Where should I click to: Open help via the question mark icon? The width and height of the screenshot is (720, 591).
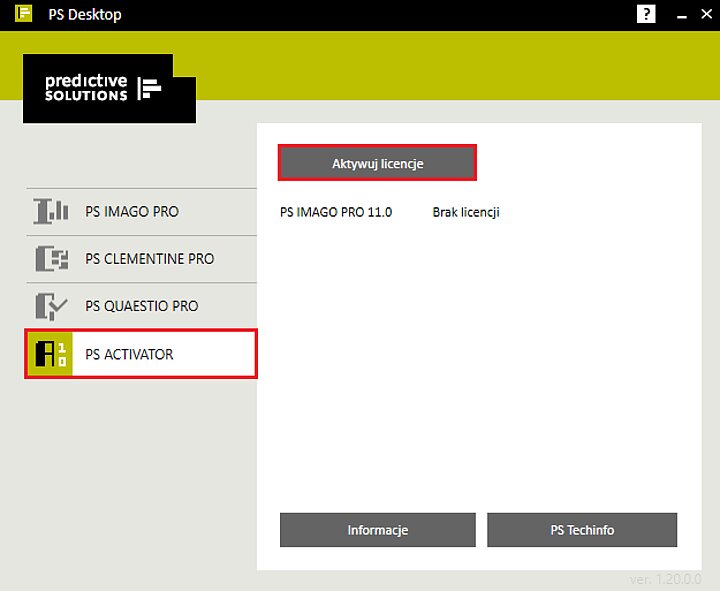coord(646,14)
